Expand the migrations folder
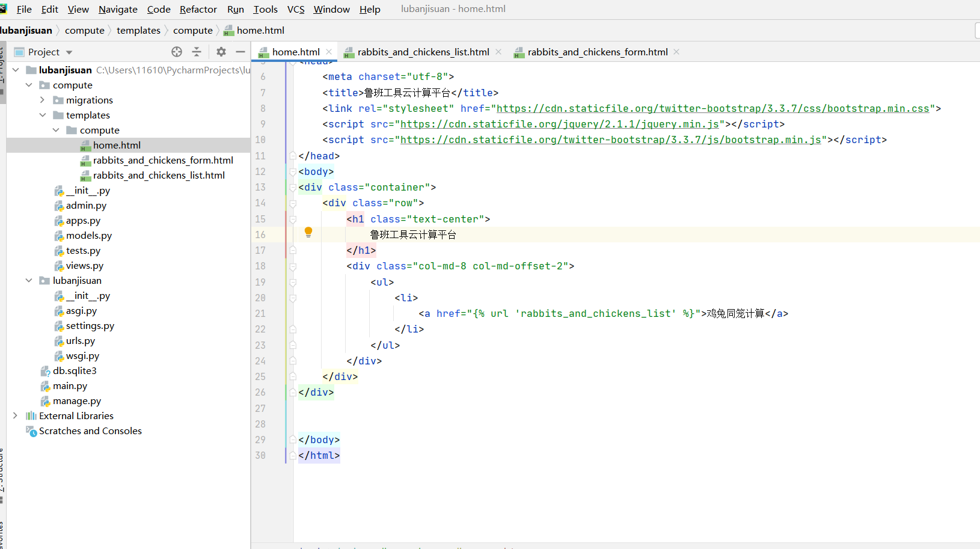Screen dimensions: 980x549 pos(42,100)
